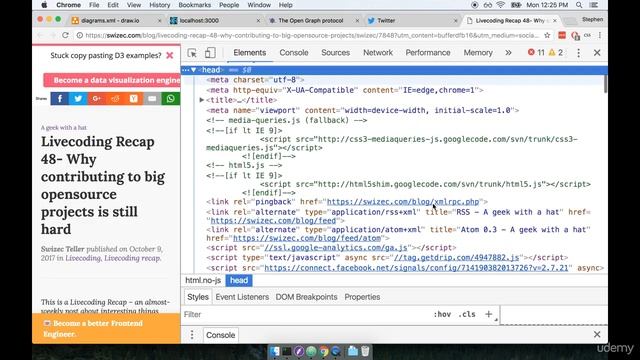
Task: Share the post on Reddit
Action: [115, 98]
